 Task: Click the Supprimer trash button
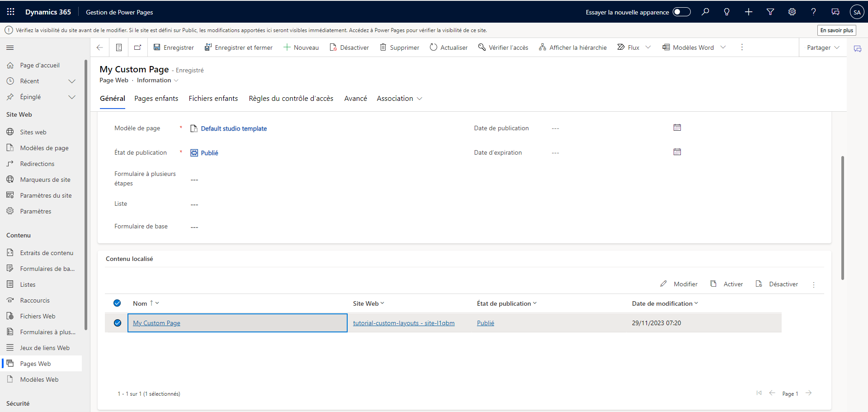tap(399, 47)
